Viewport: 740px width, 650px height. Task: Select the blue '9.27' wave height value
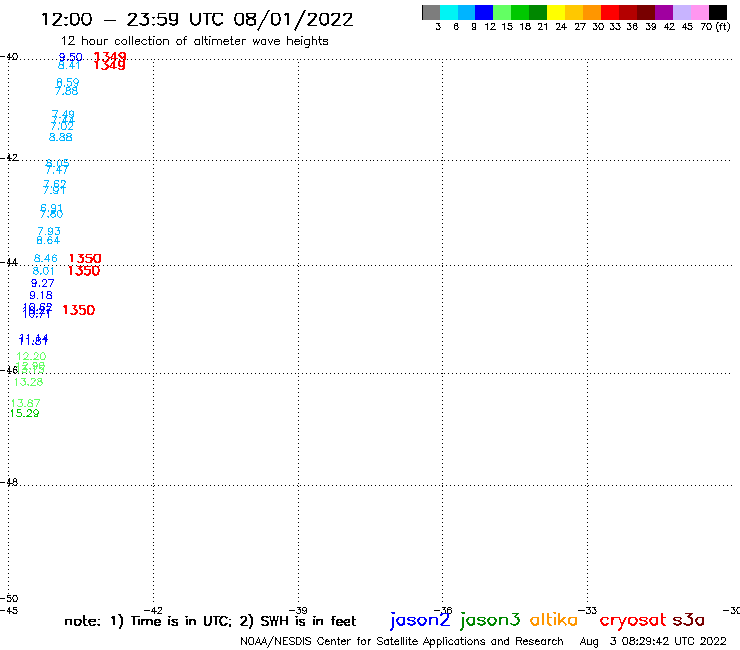42,283
